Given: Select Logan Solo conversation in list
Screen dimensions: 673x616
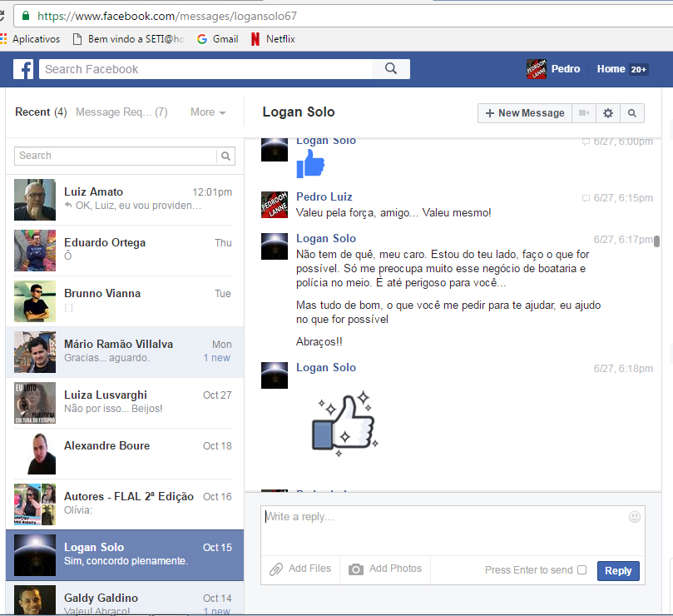Looking at the screenshot, I should coord(125,555).
